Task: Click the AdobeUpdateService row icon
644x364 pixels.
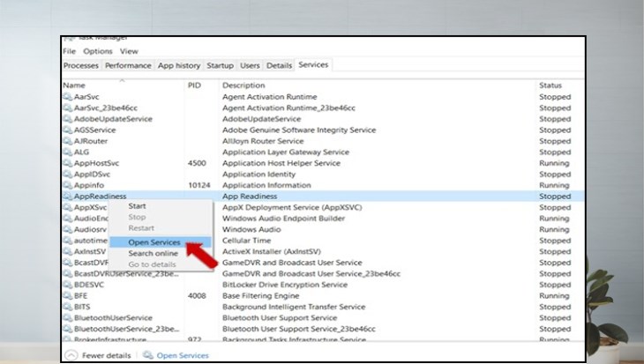Action: (67, 118)
